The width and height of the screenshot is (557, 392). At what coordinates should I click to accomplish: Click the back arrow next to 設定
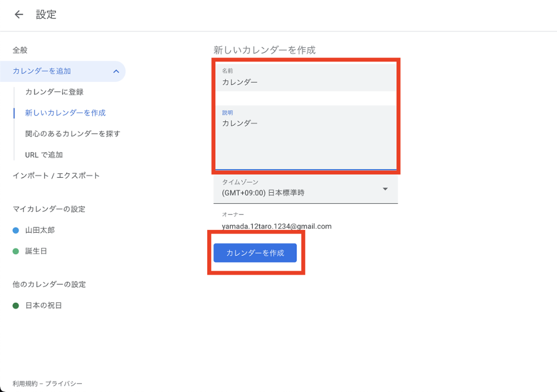coord(19,15)
